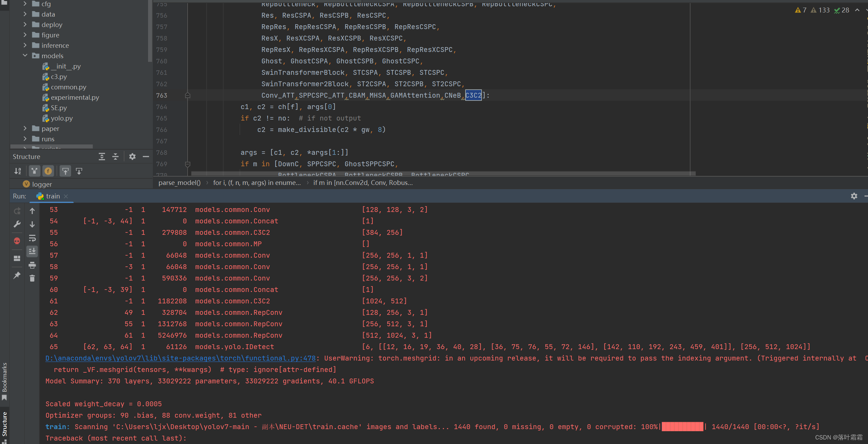
Task: Expand the inference folder
Action: (x=25, y=45)
